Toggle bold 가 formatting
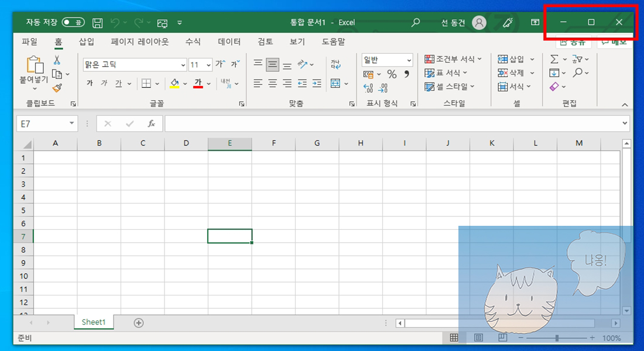 (90, 83)
